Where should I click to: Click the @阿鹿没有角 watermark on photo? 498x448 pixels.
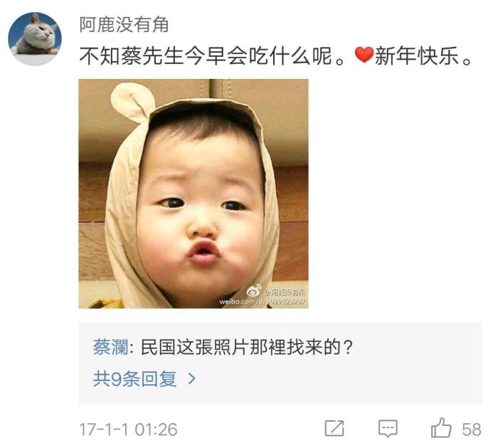pyautogui.click(x=285, y=292)
